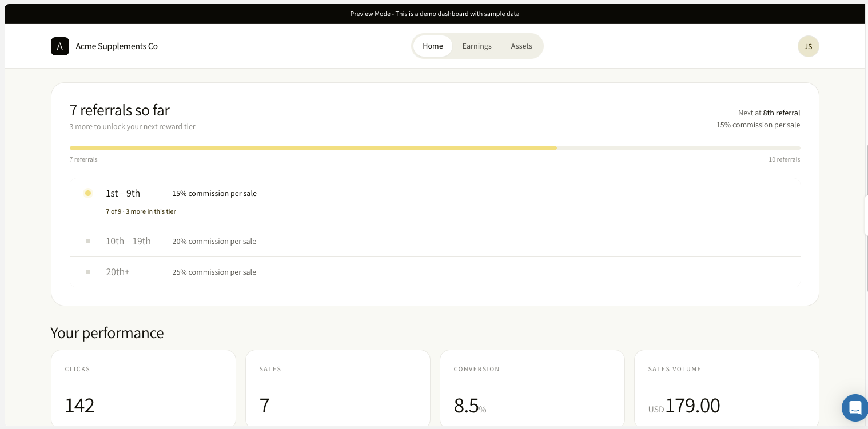The height and width of the screenshot is (429, 868).
Task: Click the '7 referrals' progress start label
Action: (x=83, y=159)
